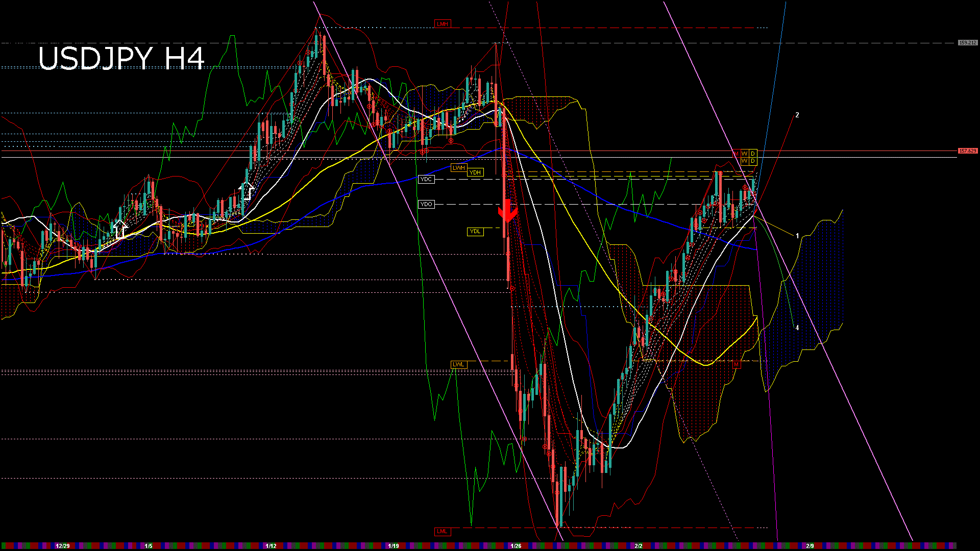The width and height of the screenshot is (980, 551).
Task: Click the red LMH label at top
Action: (x=443, y=24)
